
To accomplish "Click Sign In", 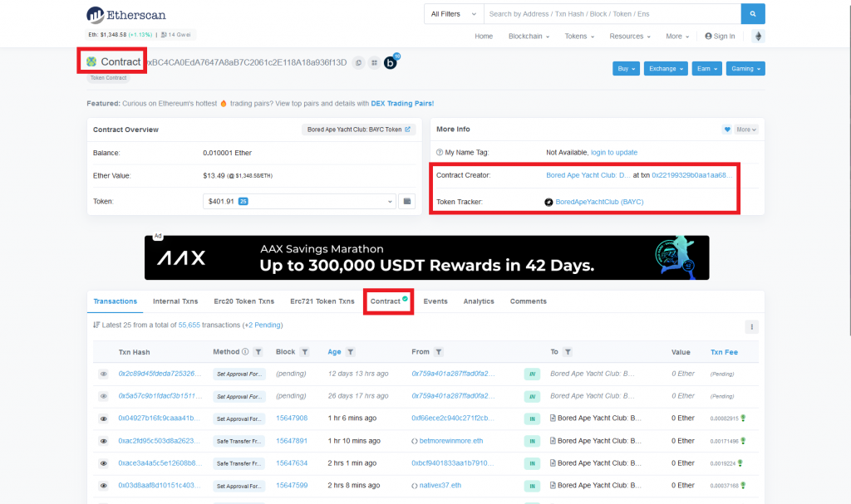I will click(x=720, y=37).
